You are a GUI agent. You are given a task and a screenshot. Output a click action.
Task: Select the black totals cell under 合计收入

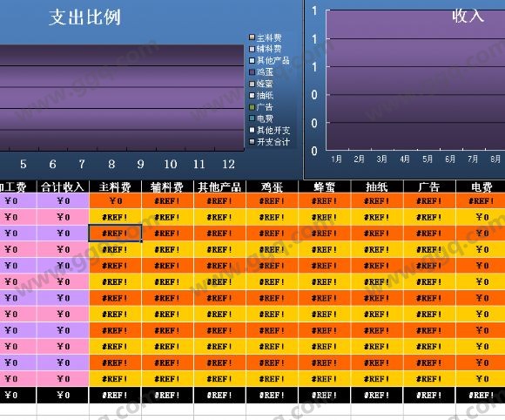coord(63,396)
